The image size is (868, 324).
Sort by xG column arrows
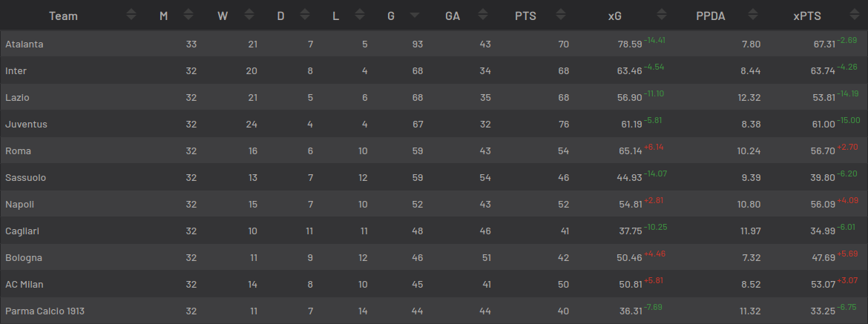tap(661, 15)
